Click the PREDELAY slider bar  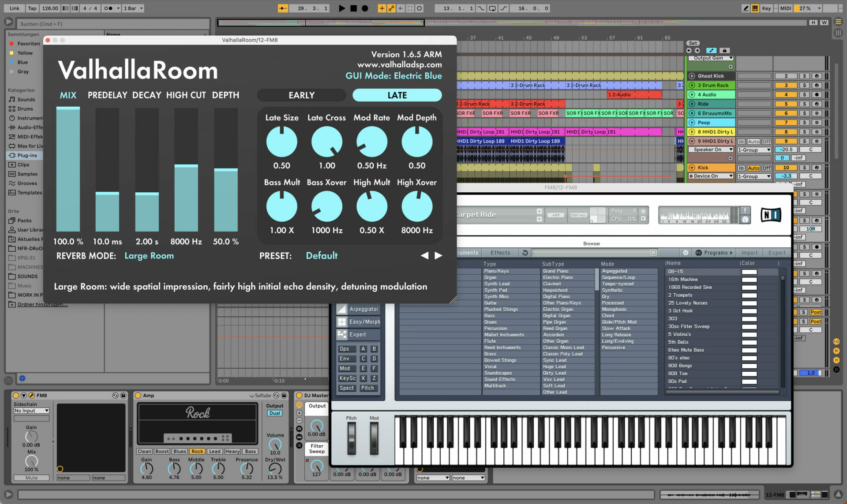[x=107, y=169]
